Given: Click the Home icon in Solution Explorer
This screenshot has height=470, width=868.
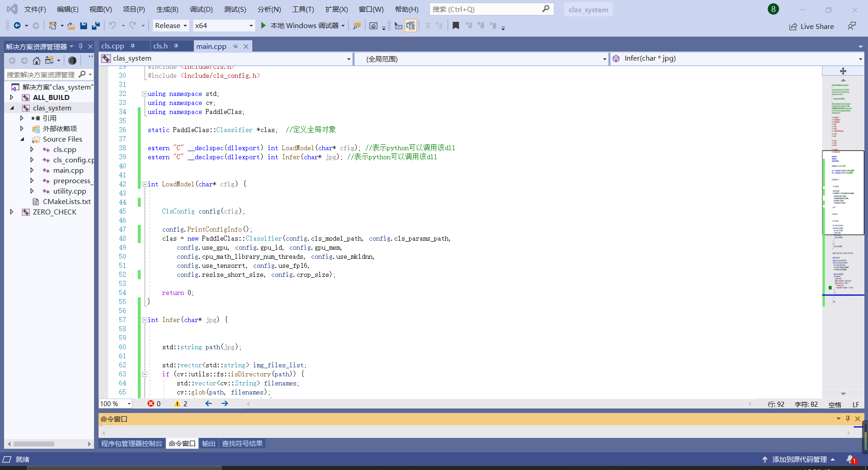Looking at the screenshot, I should click(x=37, y=61).
